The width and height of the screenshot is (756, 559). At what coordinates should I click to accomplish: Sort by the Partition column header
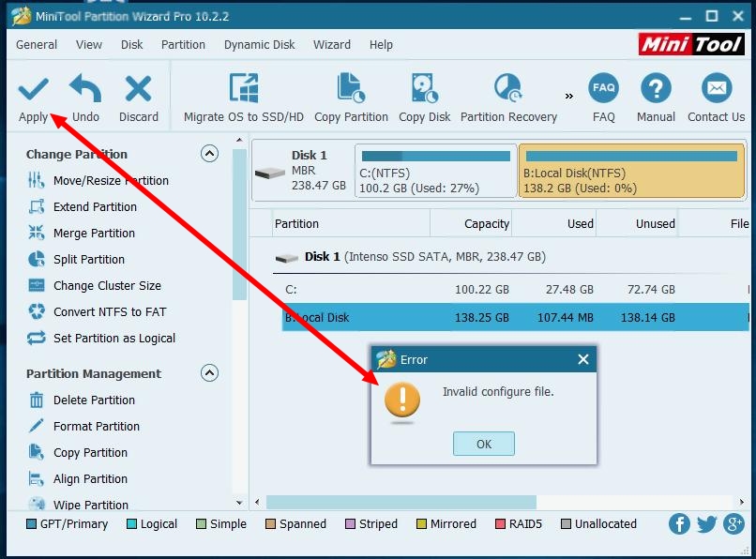click(351, 224)
